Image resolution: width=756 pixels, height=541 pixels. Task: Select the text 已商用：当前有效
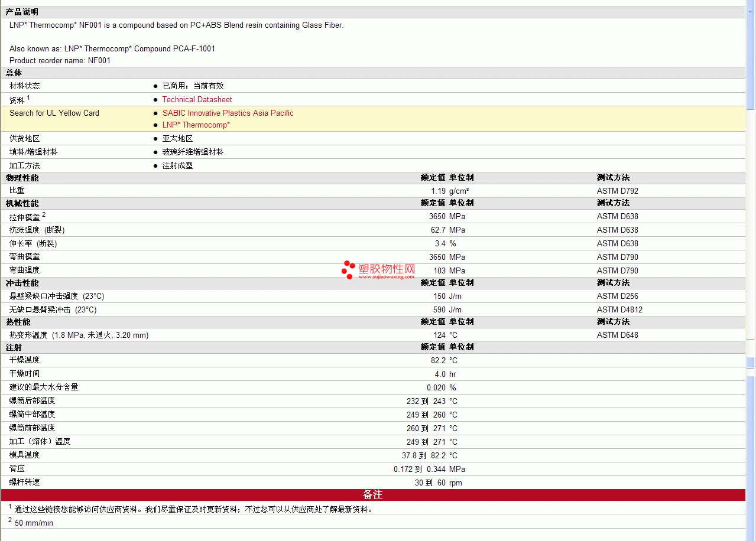coord(193,86)
